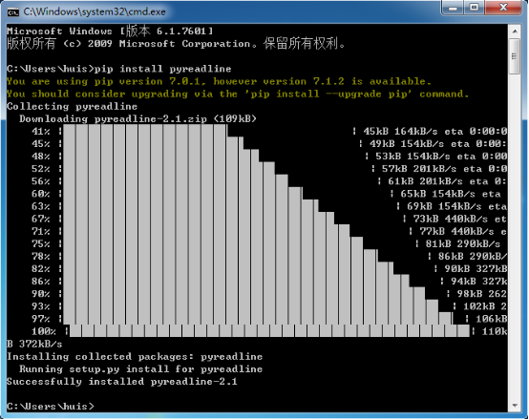This screenshot has height=420, width=529.
Task: Click the title text C:\Windows\system32\cmd.exe
Action: click(95, 12)
